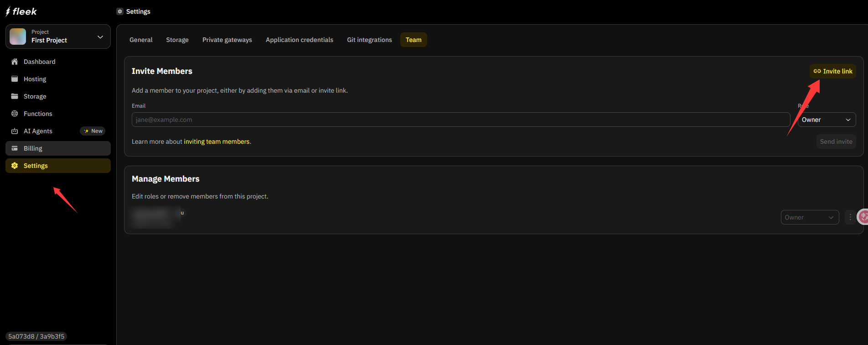Open the Application credentials tab
This screenshot has width=868, height=345.
click(x=299, y=40)
